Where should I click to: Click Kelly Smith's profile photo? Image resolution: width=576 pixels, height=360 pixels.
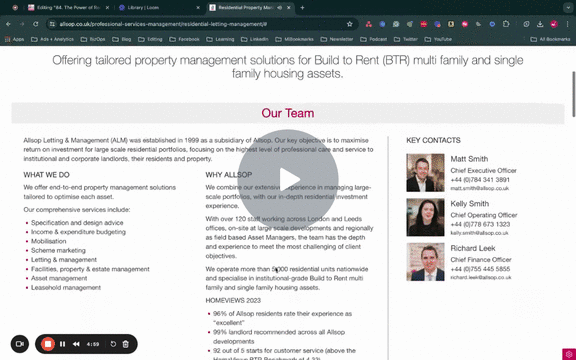point(425,217)
